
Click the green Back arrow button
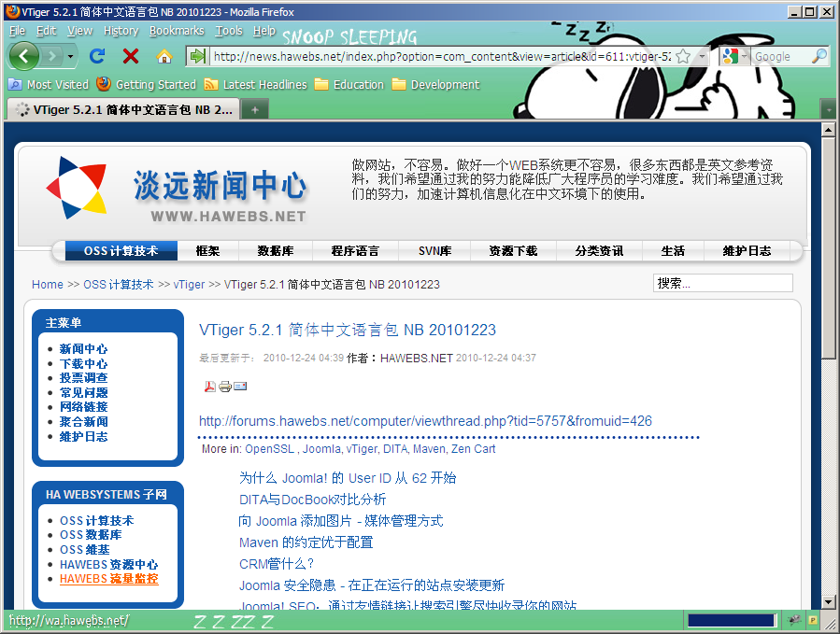click(24, 56)
